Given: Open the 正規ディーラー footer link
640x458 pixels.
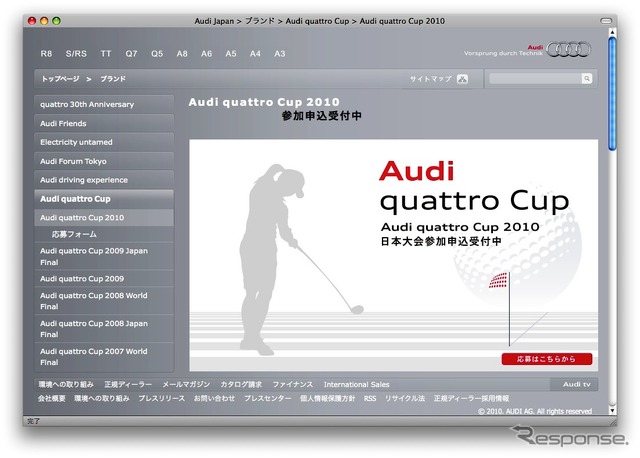Looking at the screenshot, I should [x=128, y=385].
